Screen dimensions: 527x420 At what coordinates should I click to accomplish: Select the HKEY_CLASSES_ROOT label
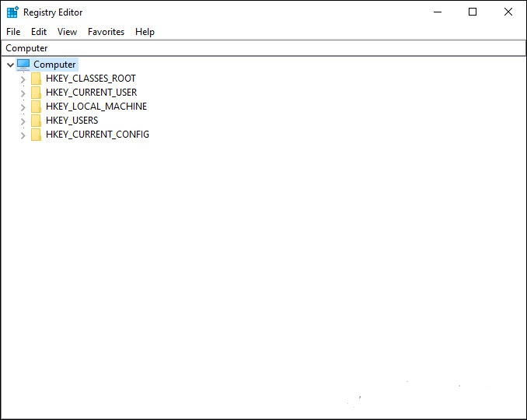pyautogui.click(x=91, y=79)
